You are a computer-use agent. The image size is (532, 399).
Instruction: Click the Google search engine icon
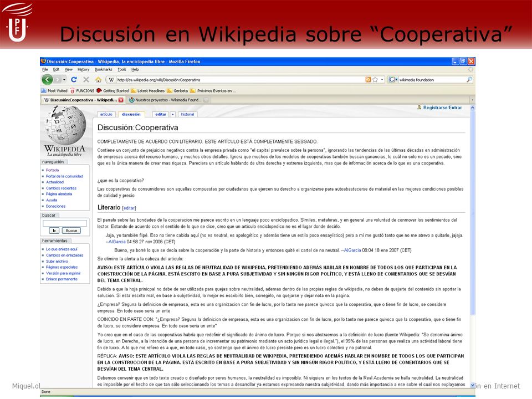[392, 80]
